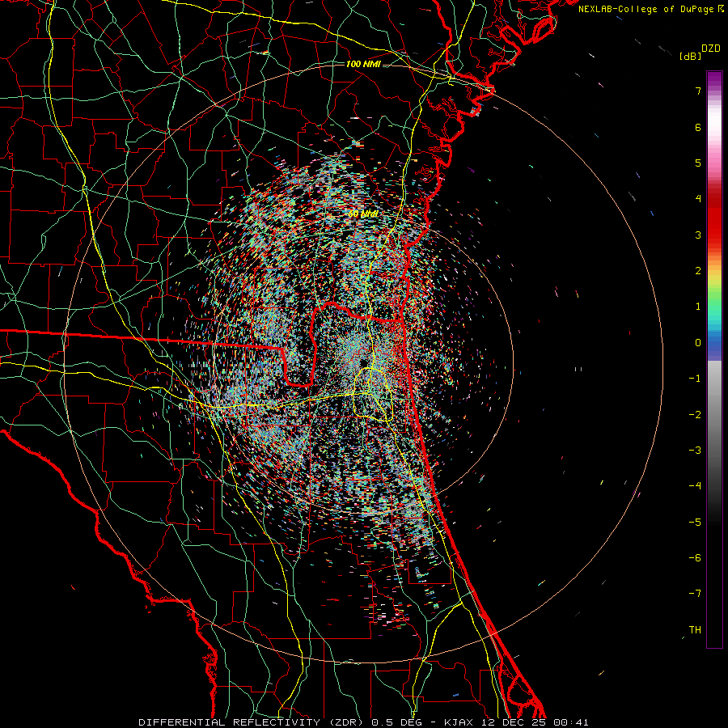The height and width of the screenshot is (728, 728).
Task: Select the 1 value on the color scale
Action: [x=698, y=307]
